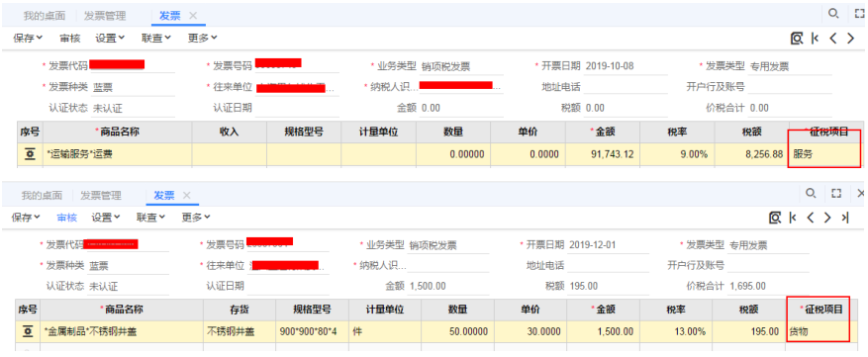Click the 存货 column header in the lower table
Viewport: 868px width, 357px height.
240,309
